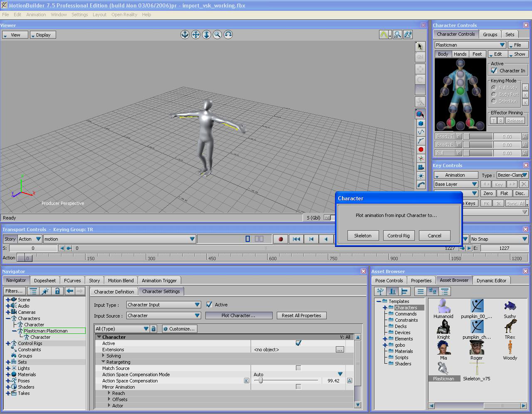Click the lock icon beside All (Type)
The width and height of the screenshot is (532, 414).
(x=153, y=329)
